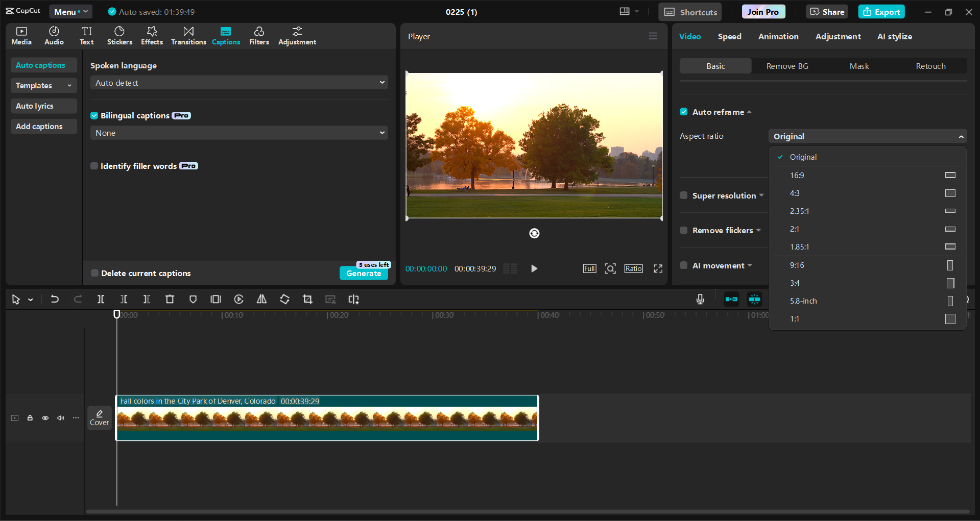
Task: Mute the video track audio
Action: click(60, 417)
